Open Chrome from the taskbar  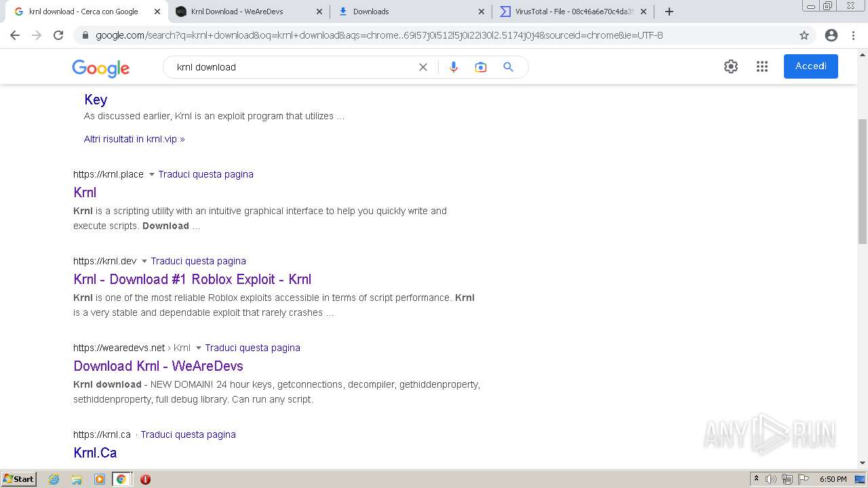coord(121,479)
